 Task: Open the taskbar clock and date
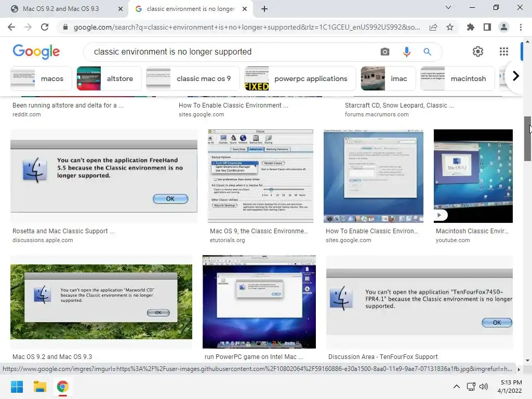[x=510, y=387]
